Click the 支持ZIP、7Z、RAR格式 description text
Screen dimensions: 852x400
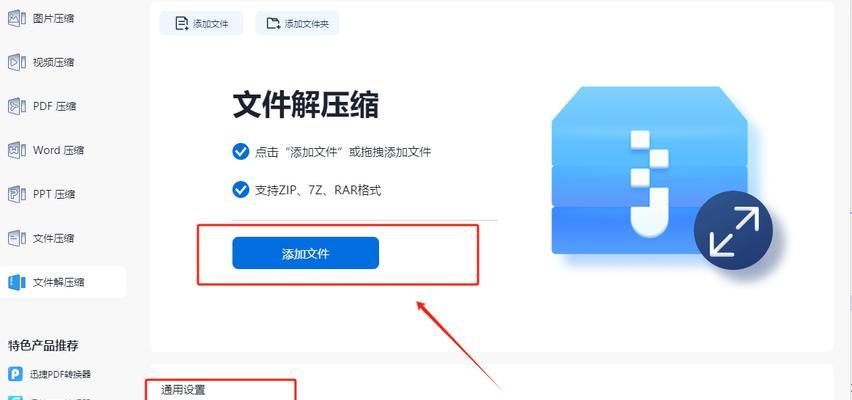point(318,190)
